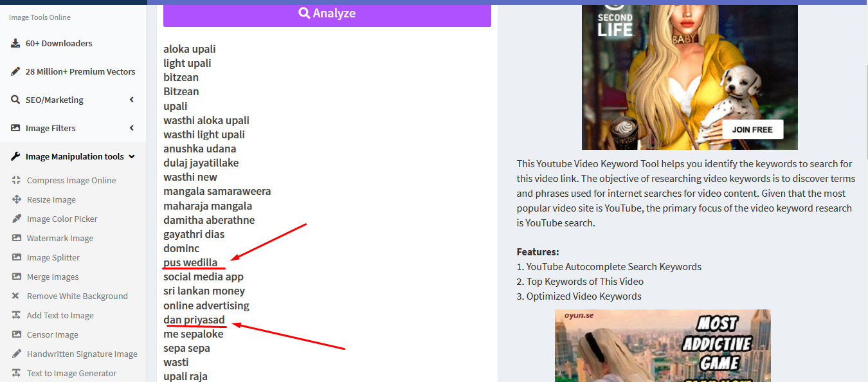
Task: Click the wrench icon for Image Manipulation tools
Action: tap(15, 156)
